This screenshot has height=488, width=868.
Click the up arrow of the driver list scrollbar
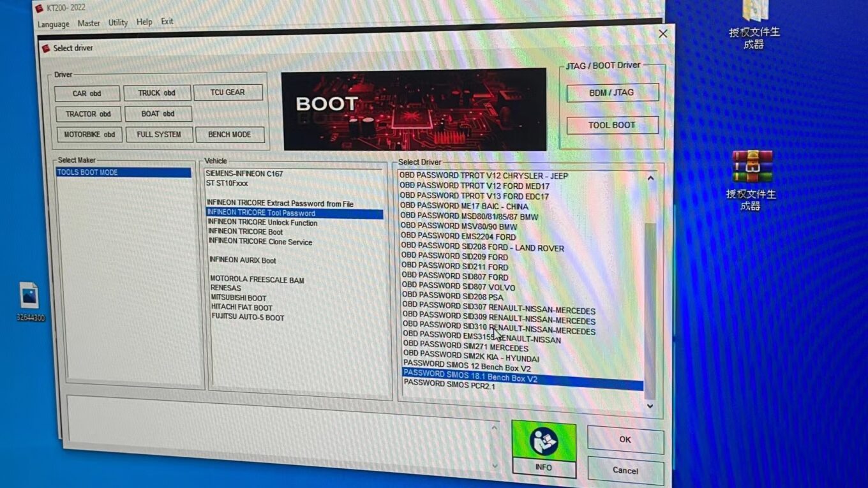click(650, 178)
